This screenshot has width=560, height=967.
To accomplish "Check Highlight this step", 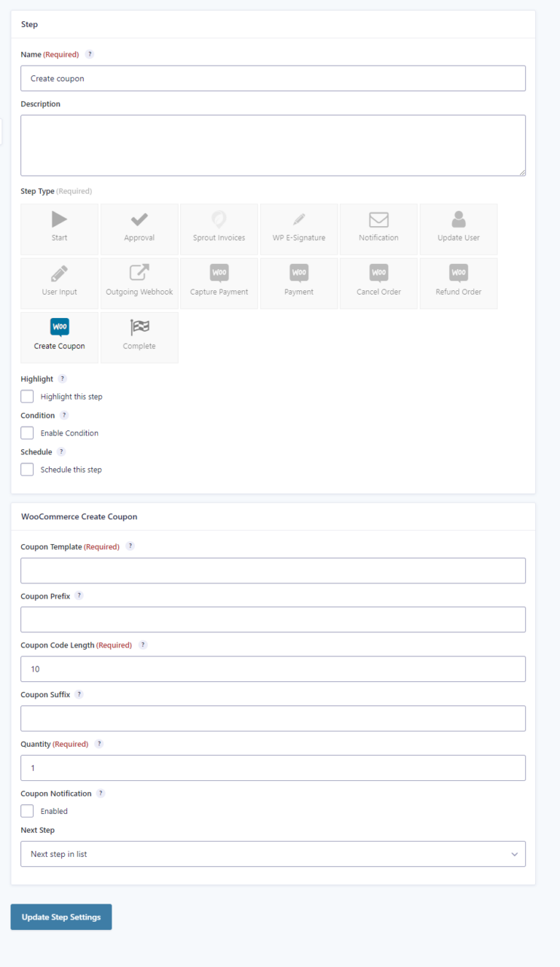I will (x=27, y=397).
